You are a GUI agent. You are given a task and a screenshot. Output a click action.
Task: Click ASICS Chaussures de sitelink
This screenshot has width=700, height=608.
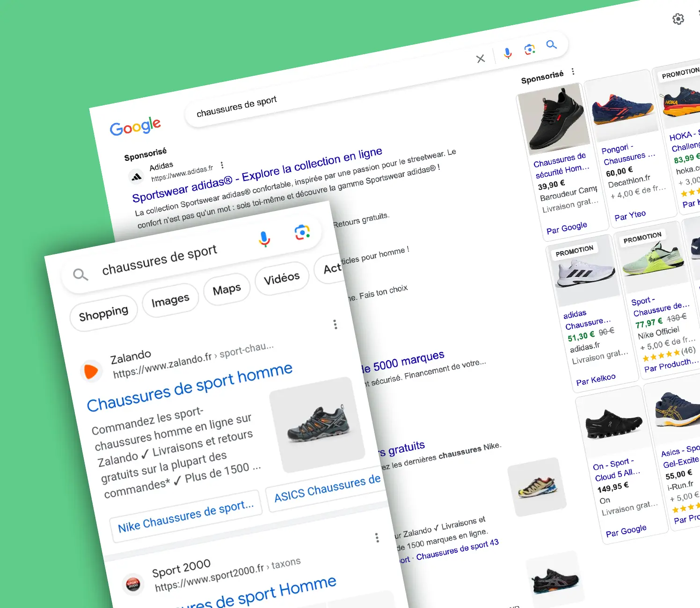(327, 488)
